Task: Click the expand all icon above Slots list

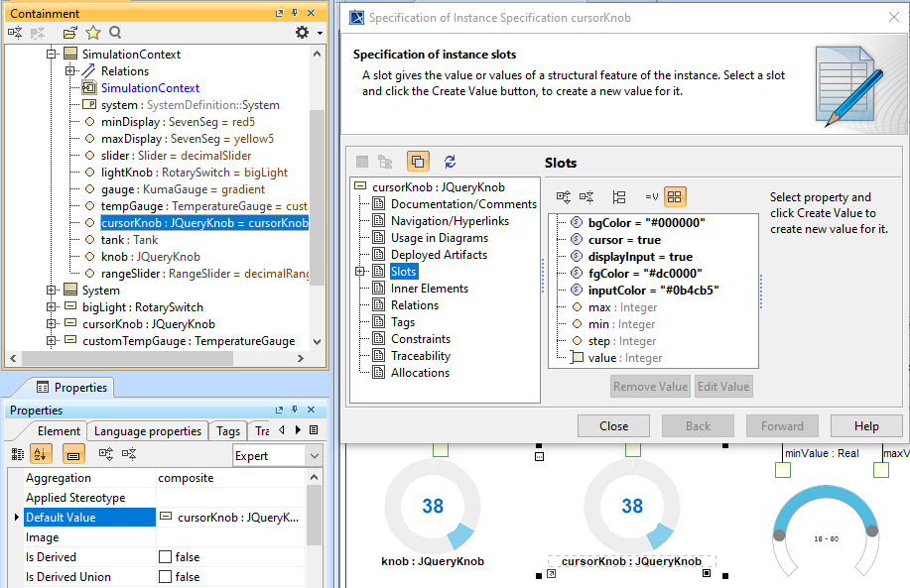Action: pos(564,197)
